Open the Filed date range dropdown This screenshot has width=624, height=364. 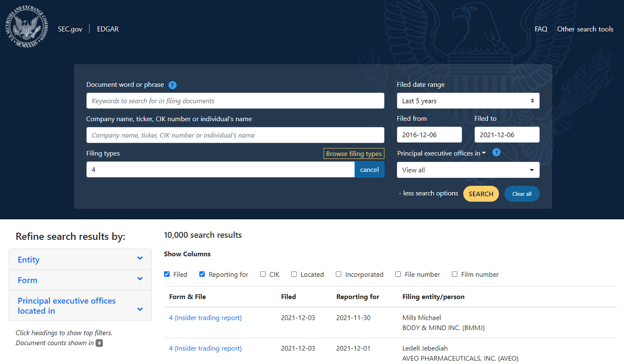(x=468, y=101)
